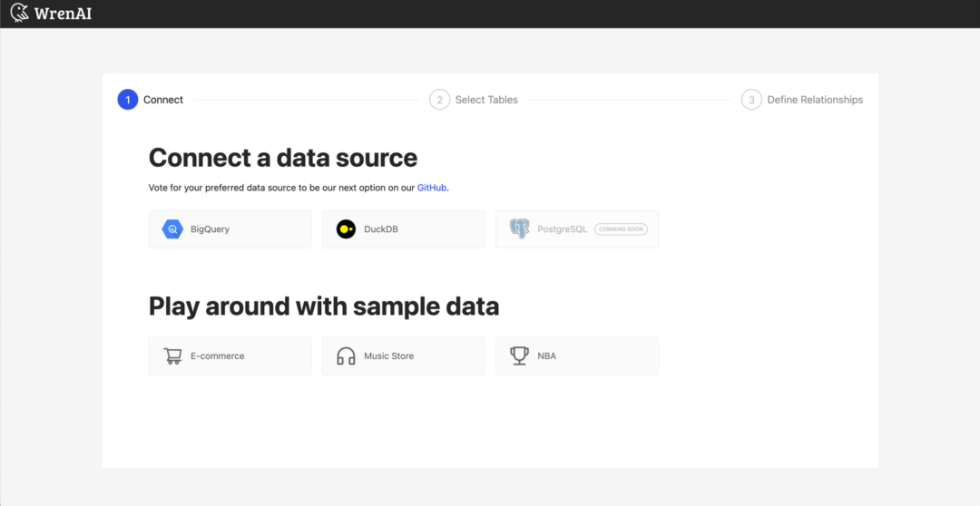Click the Music Store headphones icon
Image resolution: width=980 pixels, height=506 pixels.
point(346,356)
